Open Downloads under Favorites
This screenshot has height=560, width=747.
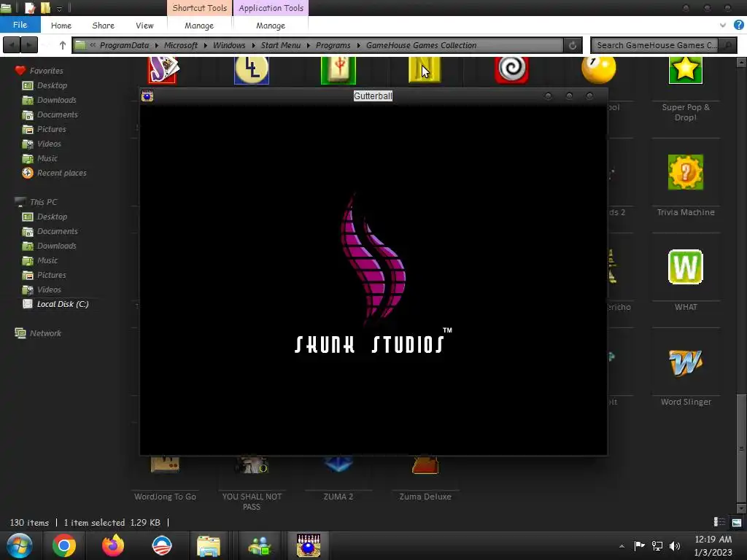click(57, 100)
